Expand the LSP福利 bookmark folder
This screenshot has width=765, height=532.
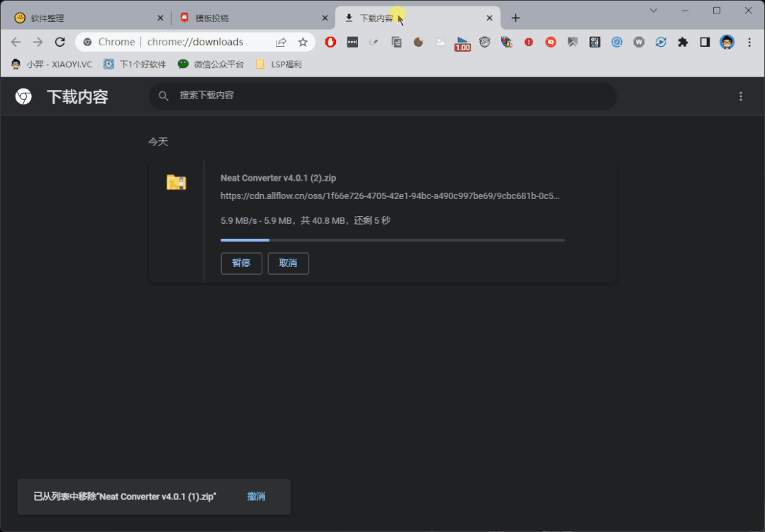coord(279,64)
